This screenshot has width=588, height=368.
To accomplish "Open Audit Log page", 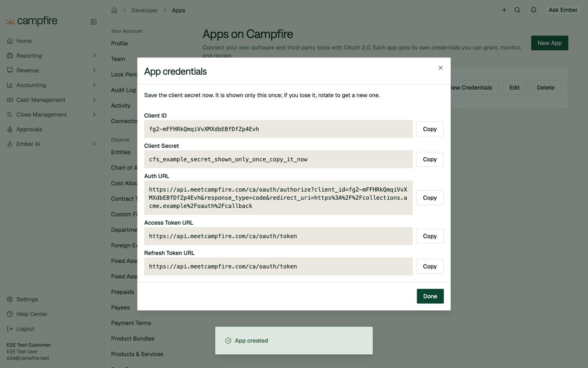I will click(123, 90).
